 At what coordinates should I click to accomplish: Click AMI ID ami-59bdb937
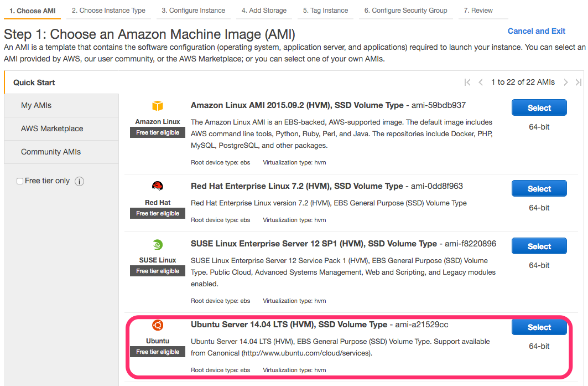pos(439,105)
